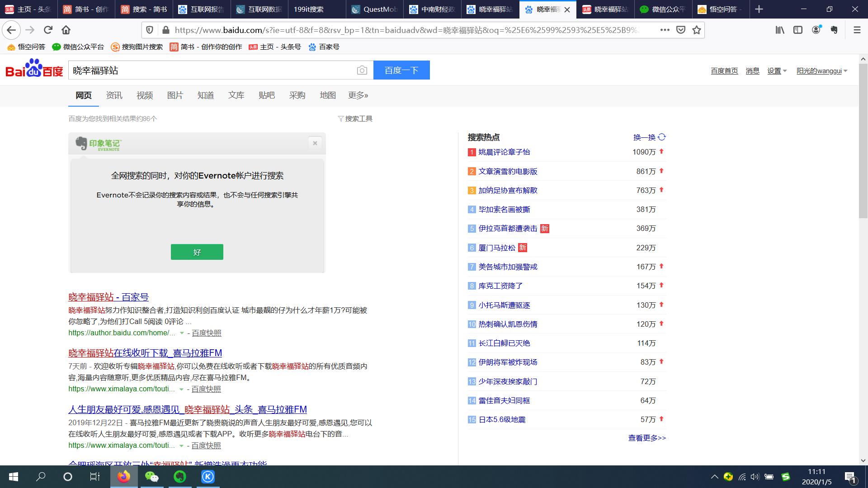Open Windows Start menu
The height and width of the screenshot is (488, 868).
coord(14,477)
